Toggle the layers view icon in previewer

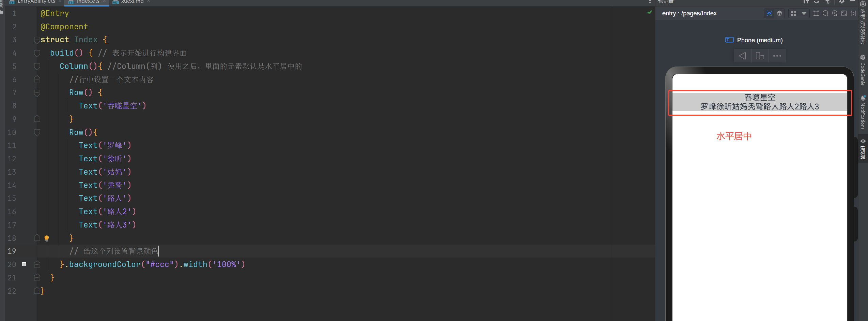[x=779, y=13]
